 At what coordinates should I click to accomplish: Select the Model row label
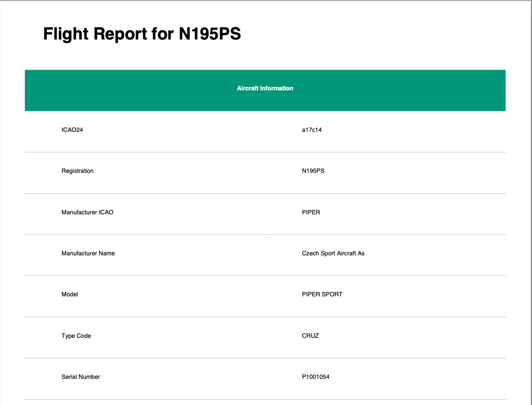click(x=70, y=294)
